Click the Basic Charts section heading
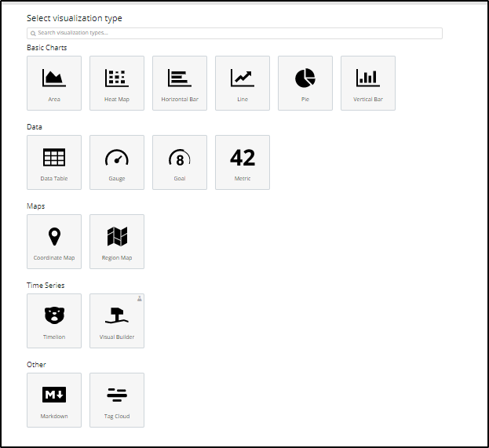This screenshot has height=448, width=489. coord(47,48)
